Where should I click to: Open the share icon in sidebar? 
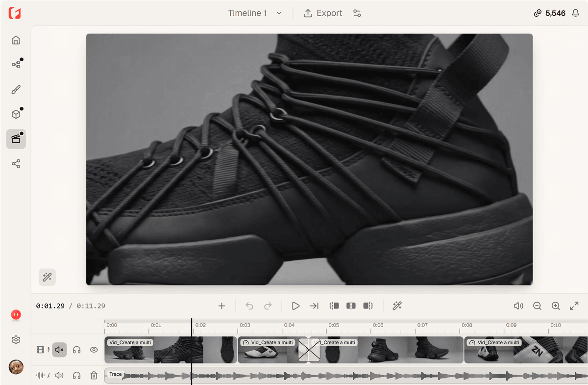click(16, 164)
